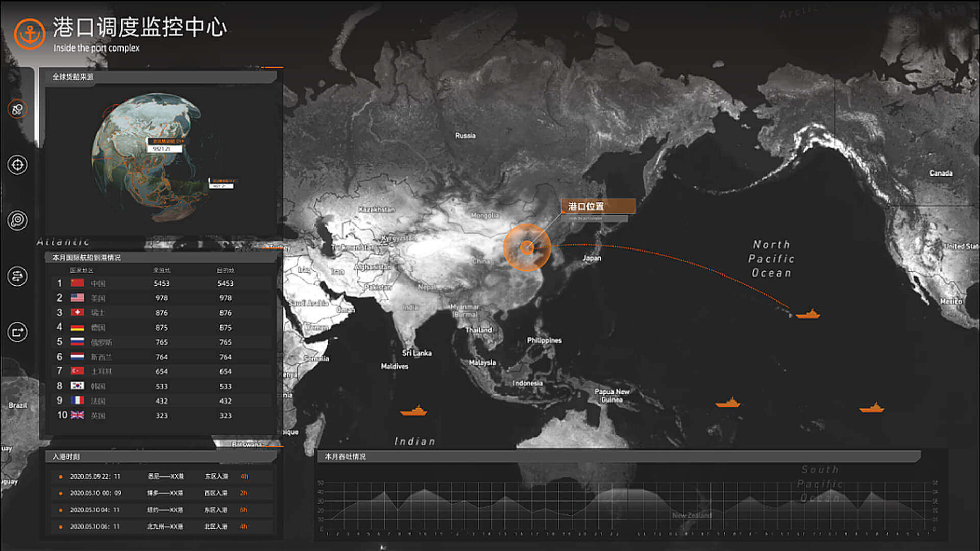This screenshot has height=551, width=980.
Task: Click the orange 6h duration value
Action: coord(243,510)
